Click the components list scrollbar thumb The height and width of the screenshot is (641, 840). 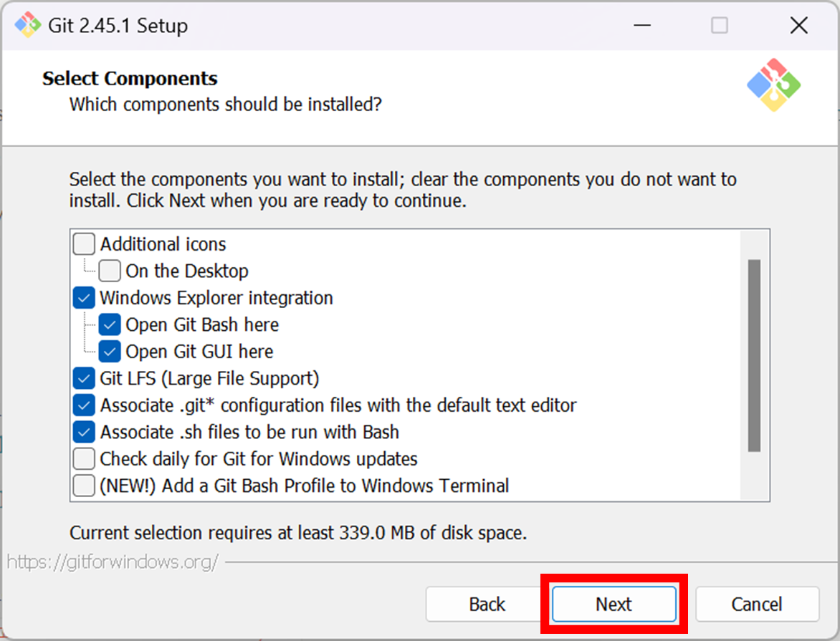(754, 355)
